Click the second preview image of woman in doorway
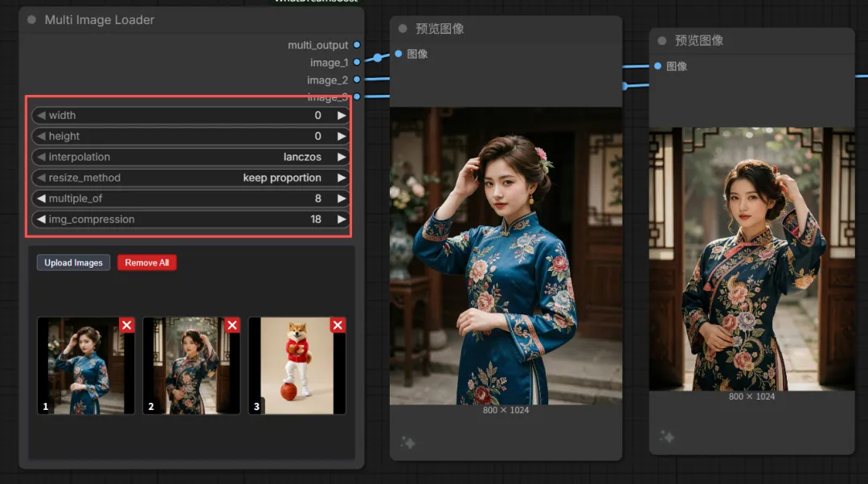This screenshot has width=868, height=484. click(x=751, y=259)
